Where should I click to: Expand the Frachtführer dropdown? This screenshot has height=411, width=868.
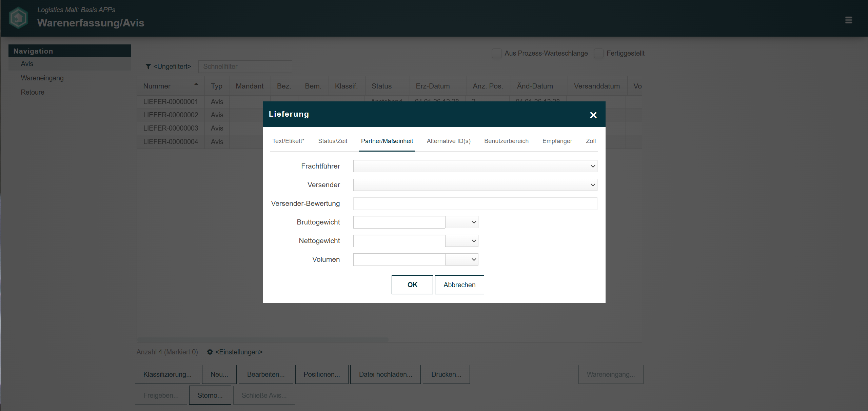click(x=475, y=167)
